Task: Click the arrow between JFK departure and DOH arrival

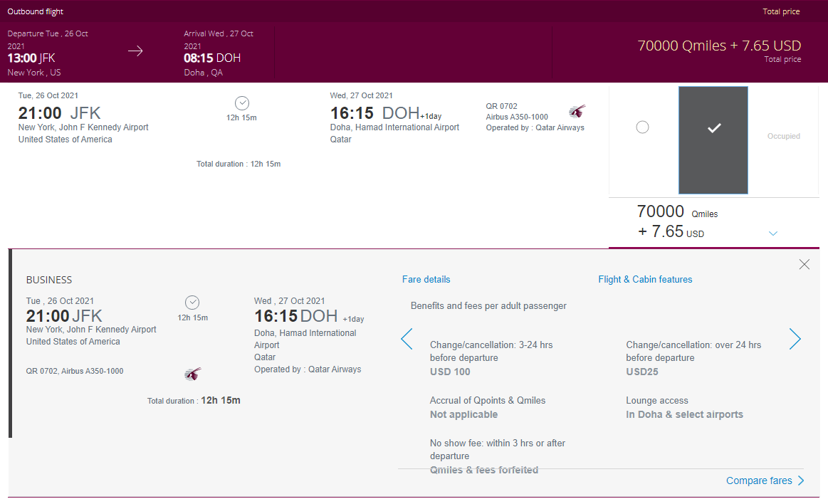Action: pos(135,51)
